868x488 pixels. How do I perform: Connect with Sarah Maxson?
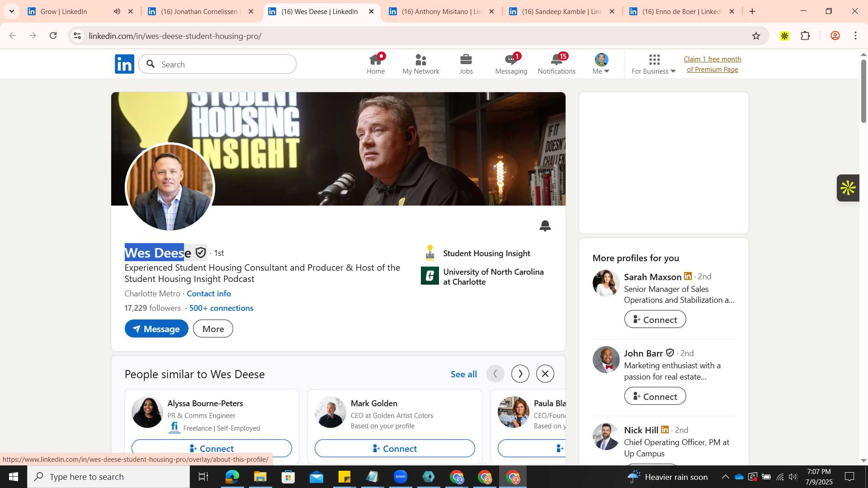tap(655, 319)
